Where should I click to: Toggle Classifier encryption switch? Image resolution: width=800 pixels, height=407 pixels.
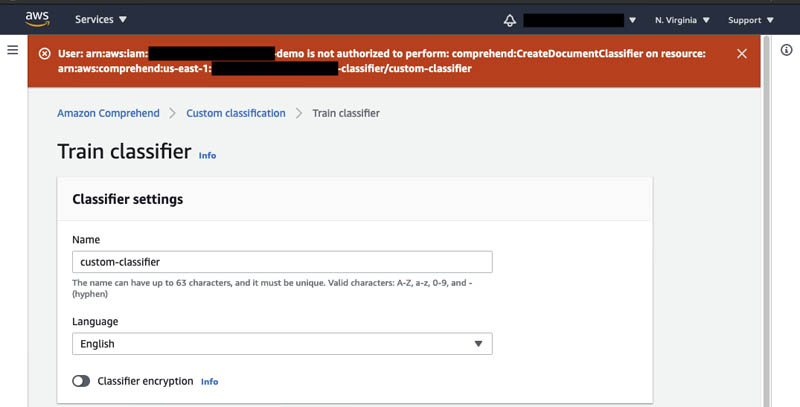click(x=81, y=381)
